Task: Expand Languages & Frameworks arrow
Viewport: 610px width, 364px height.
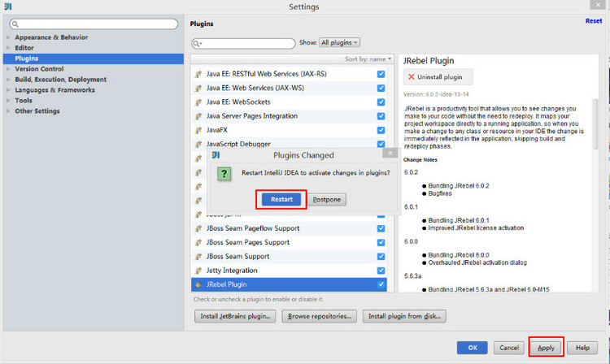Action: tap(8, 89)
